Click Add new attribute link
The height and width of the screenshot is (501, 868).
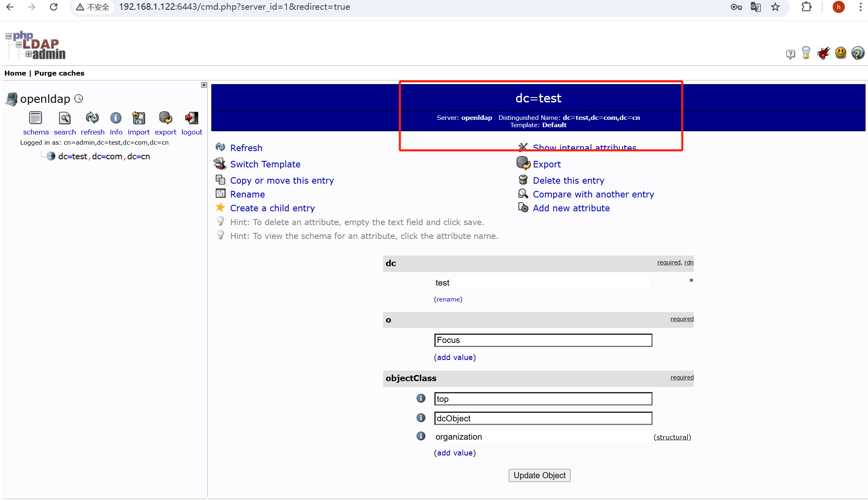point(571,208)
